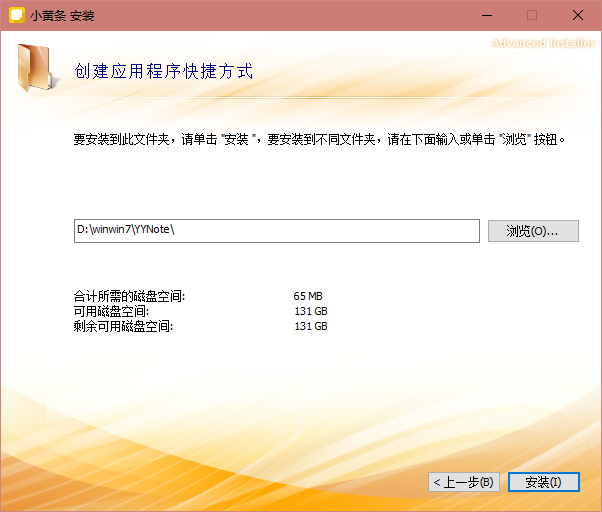Click the 65 MB value

point(308,296)
